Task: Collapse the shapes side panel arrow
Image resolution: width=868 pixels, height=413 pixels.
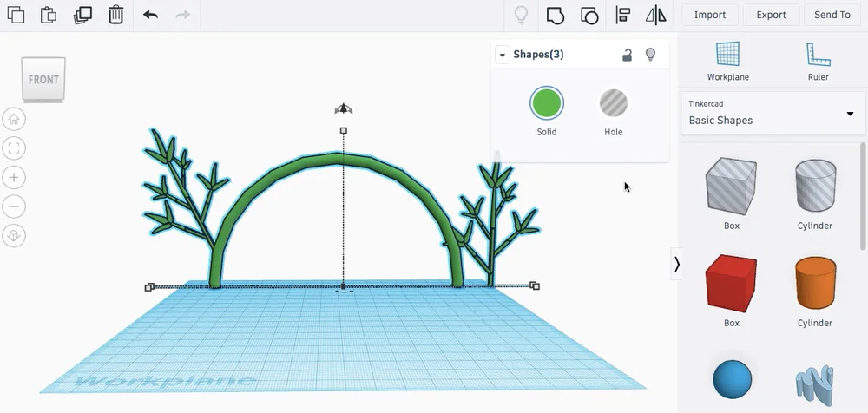Action: point(676,265)
